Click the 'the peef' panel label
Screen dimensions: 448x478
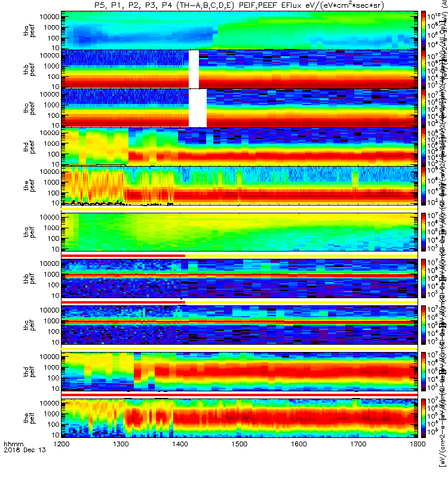(x=29, y=186)
